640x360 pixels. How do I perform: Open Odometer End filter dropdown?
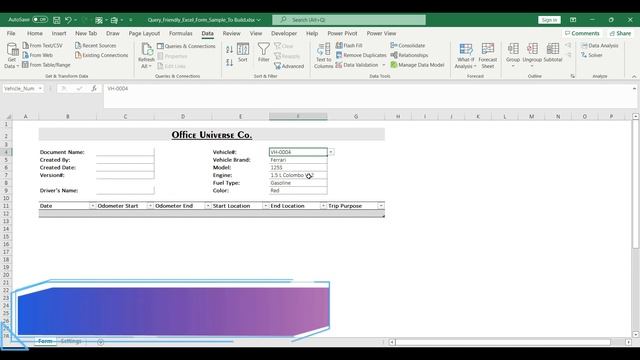[x=208, y=206]
